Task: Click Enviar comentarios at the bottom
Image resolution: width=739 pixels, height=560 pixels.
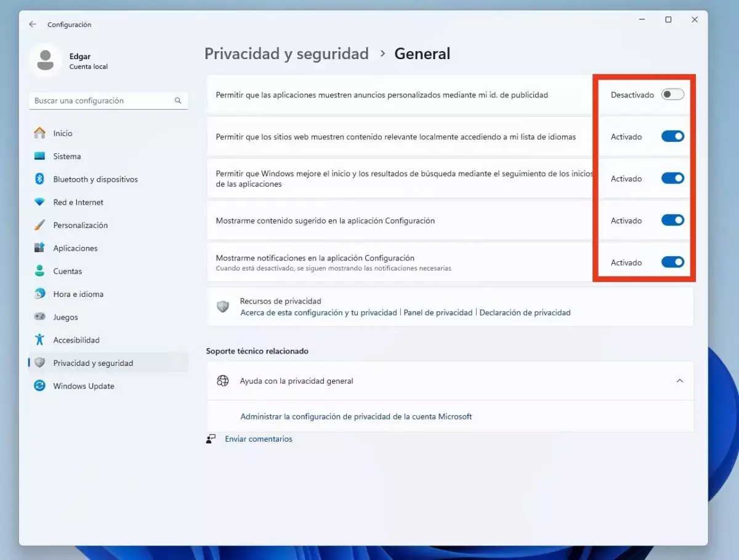Action: pos(259,439)
